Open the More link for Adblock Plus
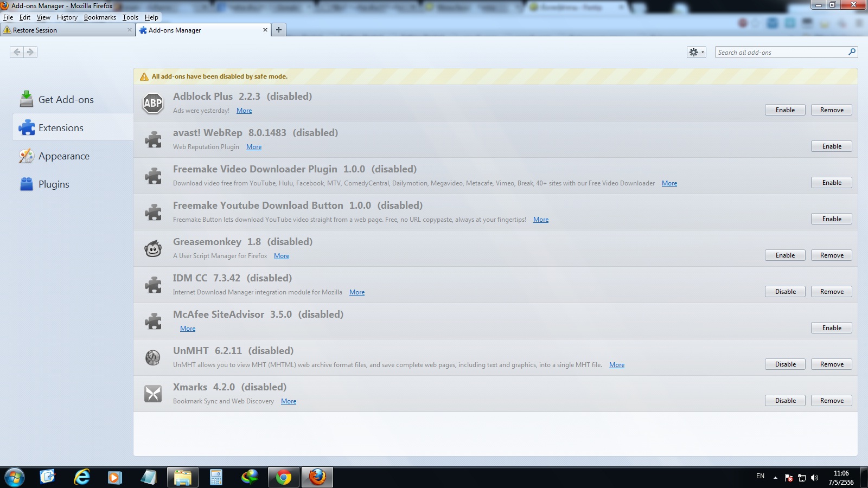 click(244, 111)
